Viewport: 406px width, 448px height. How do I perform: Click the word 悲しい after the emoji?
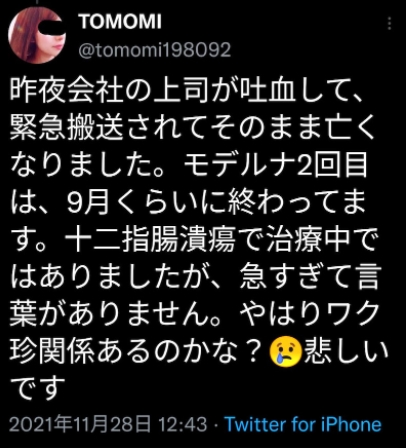[347, 352]
